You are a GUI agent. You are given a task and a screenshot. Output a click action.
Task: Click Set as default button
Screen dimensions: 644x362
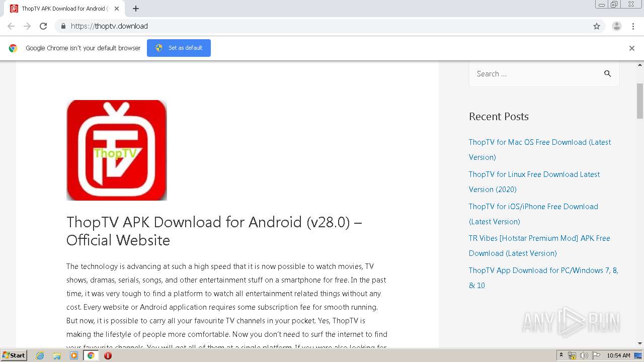click(179, 48)
